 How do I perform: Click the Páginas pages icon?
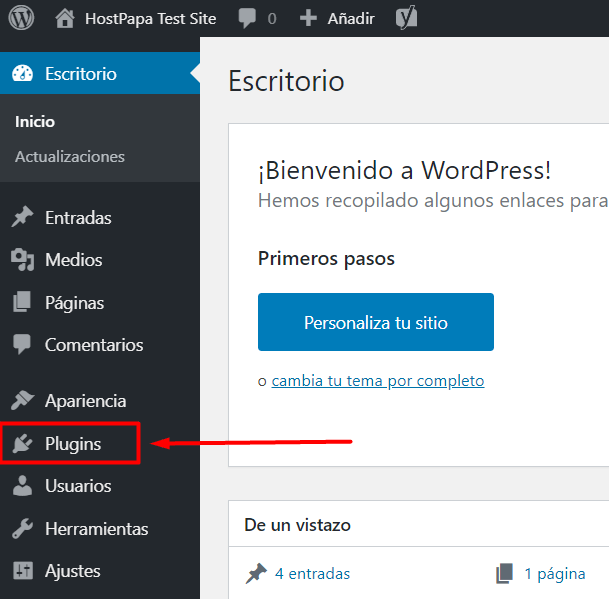coord(22,302)
